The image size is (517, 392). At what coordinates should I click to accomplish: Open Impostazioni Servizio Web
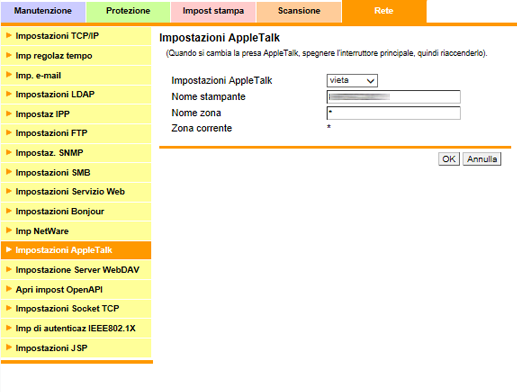click(76, 192)
